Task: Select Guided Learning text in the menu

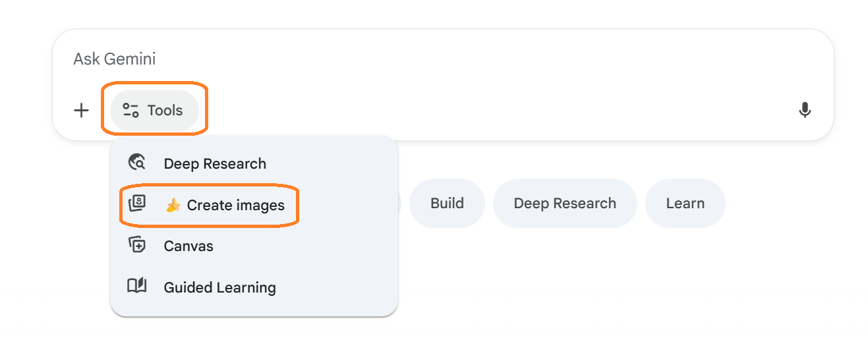Action: click(x=219, y=287)
